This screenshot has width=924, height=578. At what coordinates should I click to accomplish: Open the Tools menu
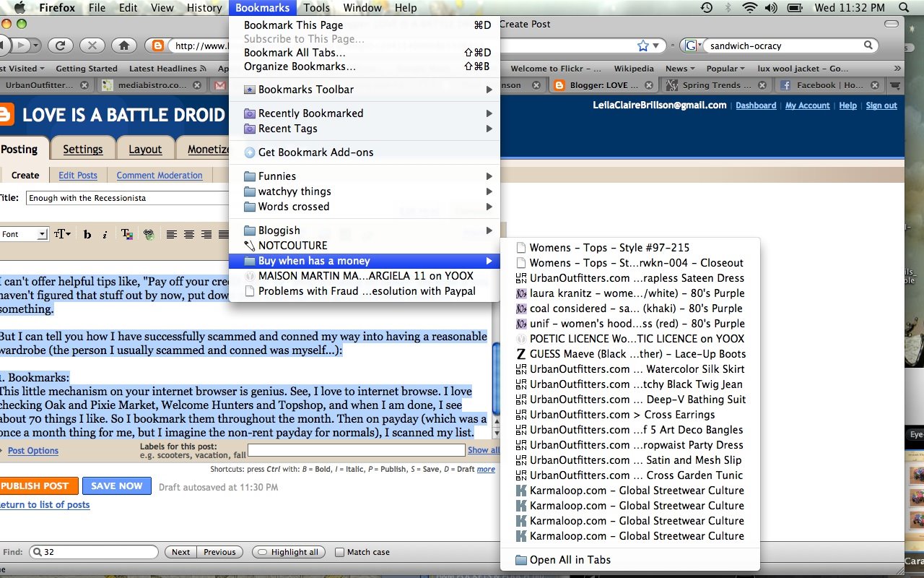316,8
